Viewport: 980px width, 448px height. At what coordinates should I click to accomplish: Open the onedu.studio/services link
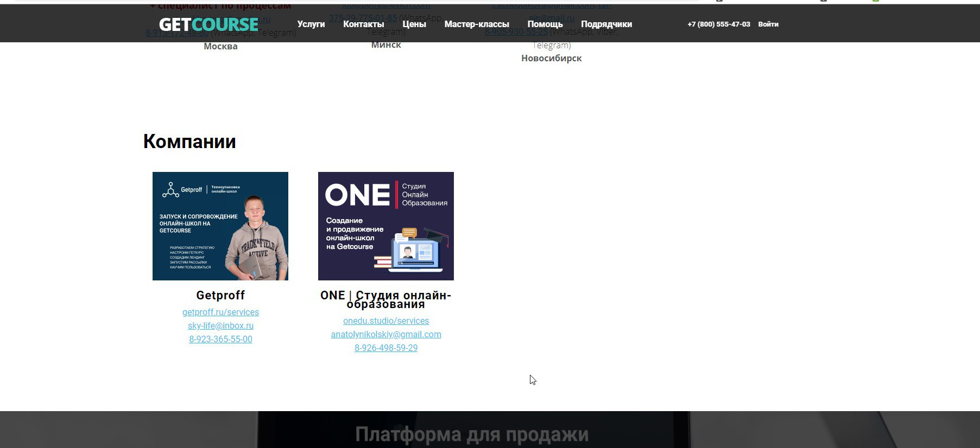click(x=386, y=321)
